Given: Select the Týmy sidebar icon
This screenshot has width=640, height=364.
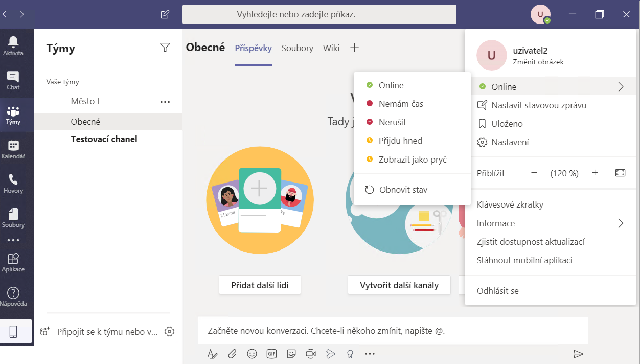Looking at the screenshot, I should (x=13, y=115).
